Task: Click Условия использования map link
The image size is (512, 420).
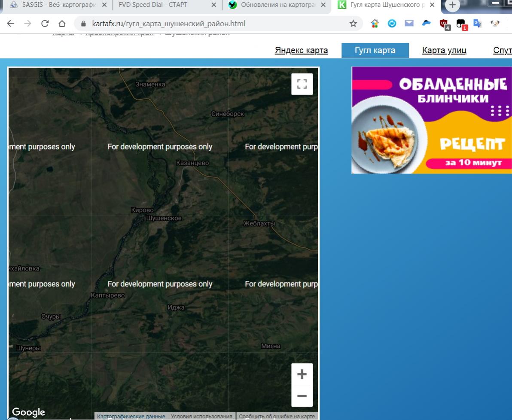Action: click(x=201, y=417)
